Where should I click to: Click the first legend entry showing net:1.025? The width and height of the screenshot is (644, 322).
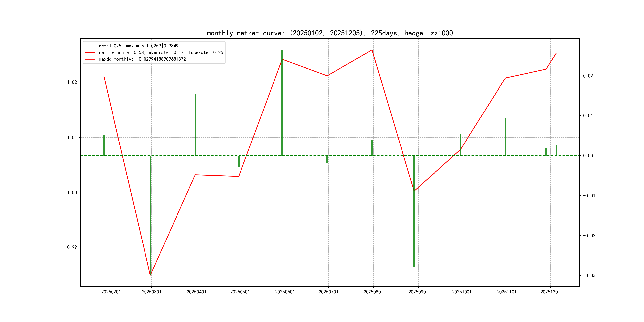138,46
